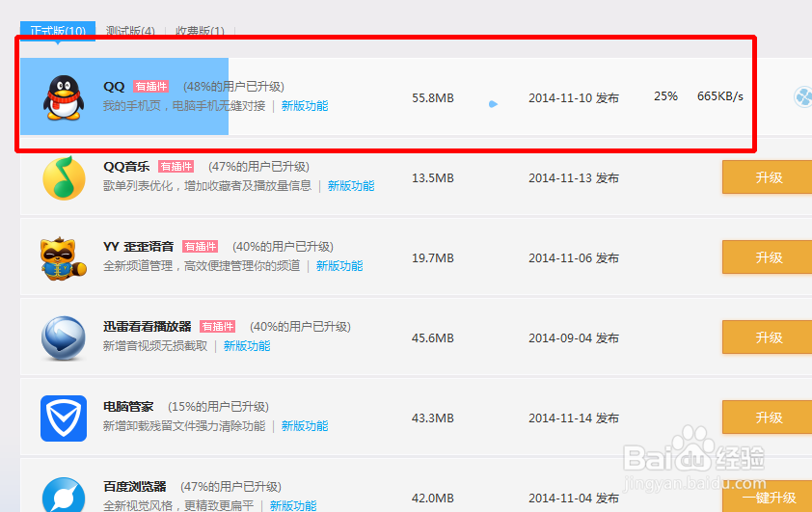Select the 迅雷看看播放器 title text

[148, 327]
